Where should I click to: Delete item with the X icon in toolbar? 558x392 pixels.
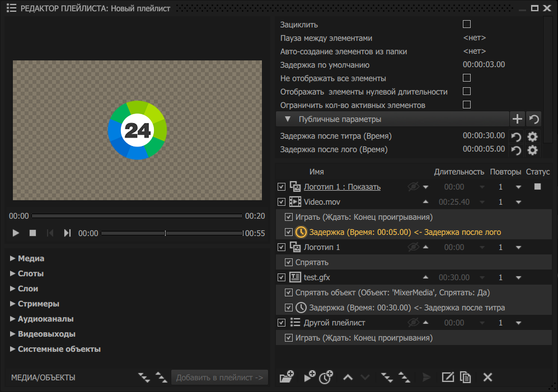(x=487, y=377)
